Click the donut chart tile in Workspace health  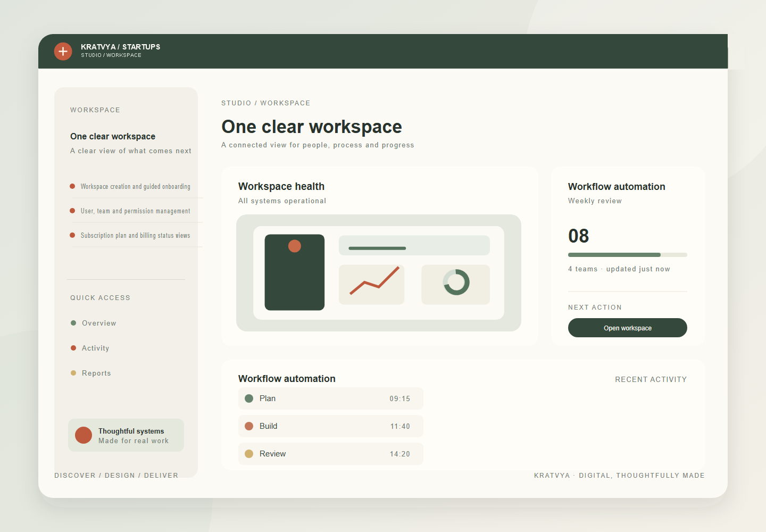(x=455, y=285)
